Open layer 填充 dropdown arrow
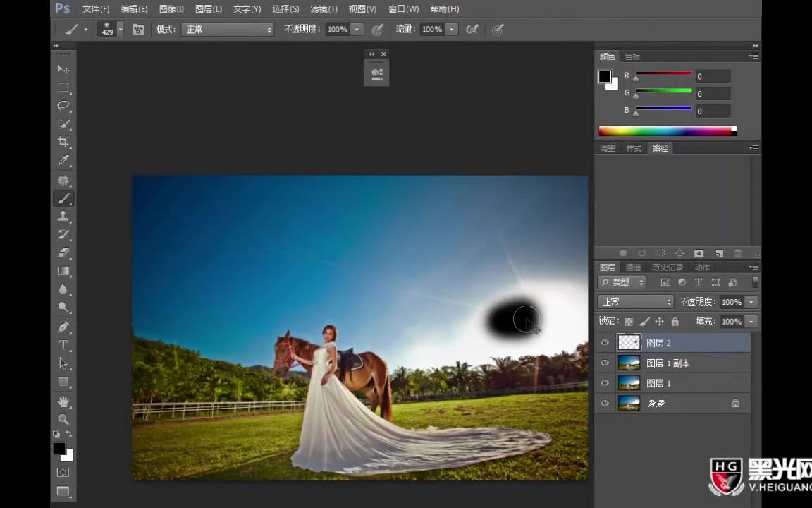This screenshot has height=508, width=812. click(751, 322)
